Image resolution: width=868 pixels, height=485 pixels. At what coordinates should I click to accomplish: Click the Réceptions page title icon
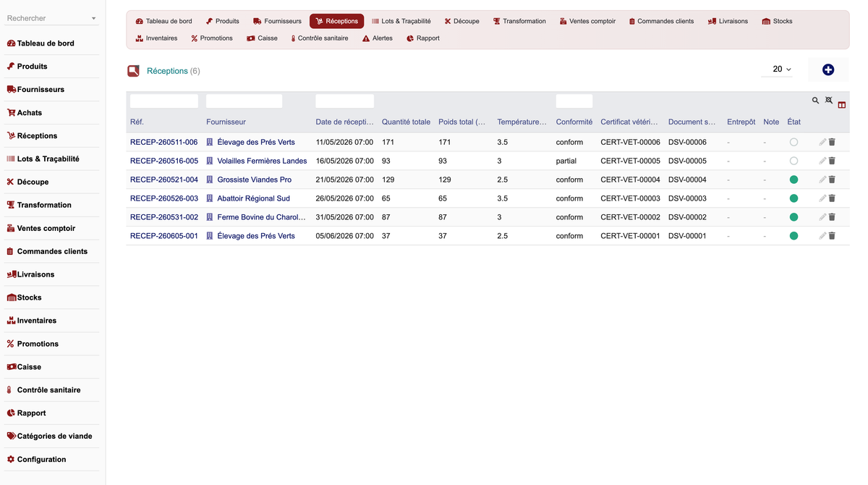(x=133, y=71)
